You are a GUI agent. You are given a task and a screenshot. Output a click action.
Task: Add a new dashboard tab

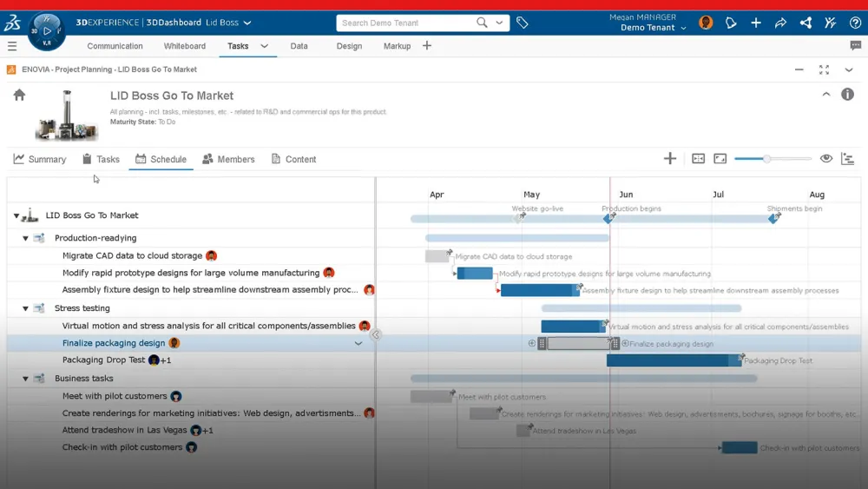[x=427, y=45]
